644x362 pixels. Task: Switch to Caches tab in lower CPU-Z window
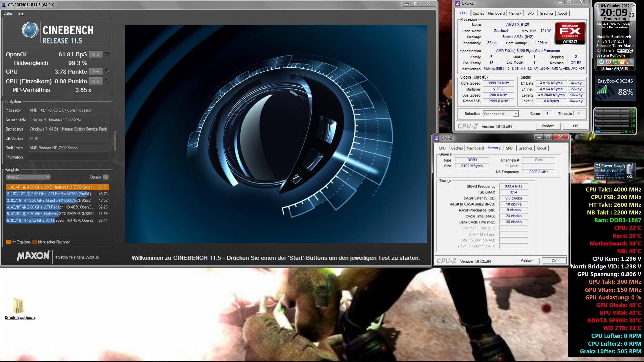tap(457, 148)
